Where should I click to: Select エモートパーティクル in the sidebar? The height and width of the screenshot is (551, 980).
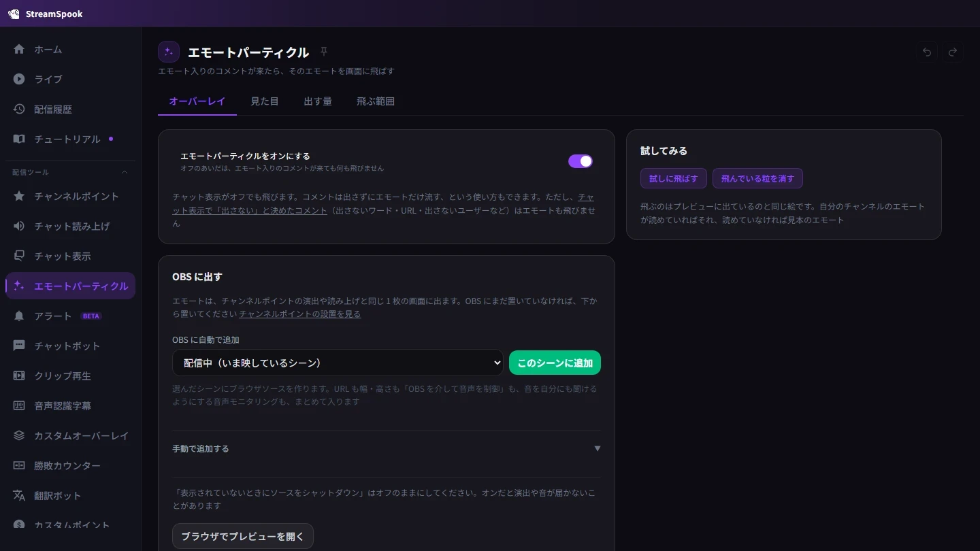click(71, 286)
